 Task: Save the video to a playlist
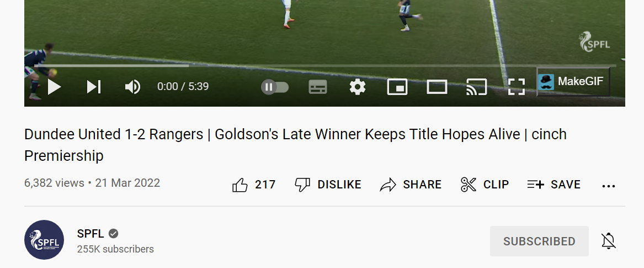click(x=554, y=185)
